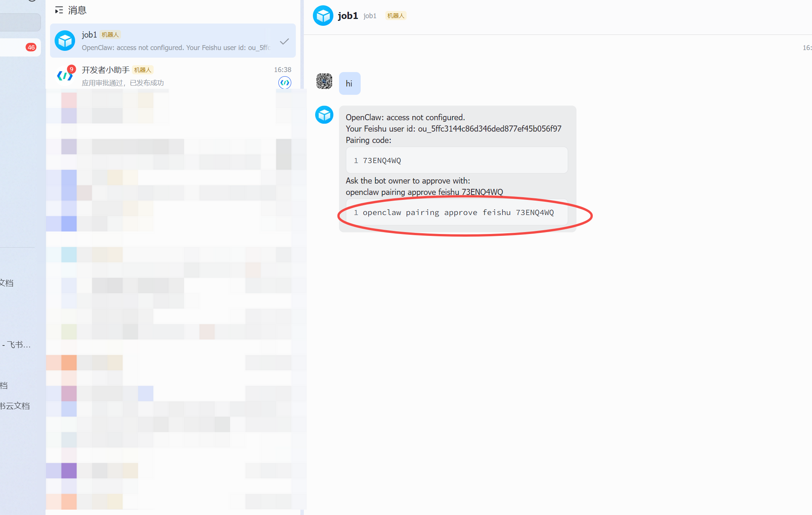This screenshot has height=515, width=812.
Task: Click the openclaw pairing approve command block
Action: [x=456, y=212]
